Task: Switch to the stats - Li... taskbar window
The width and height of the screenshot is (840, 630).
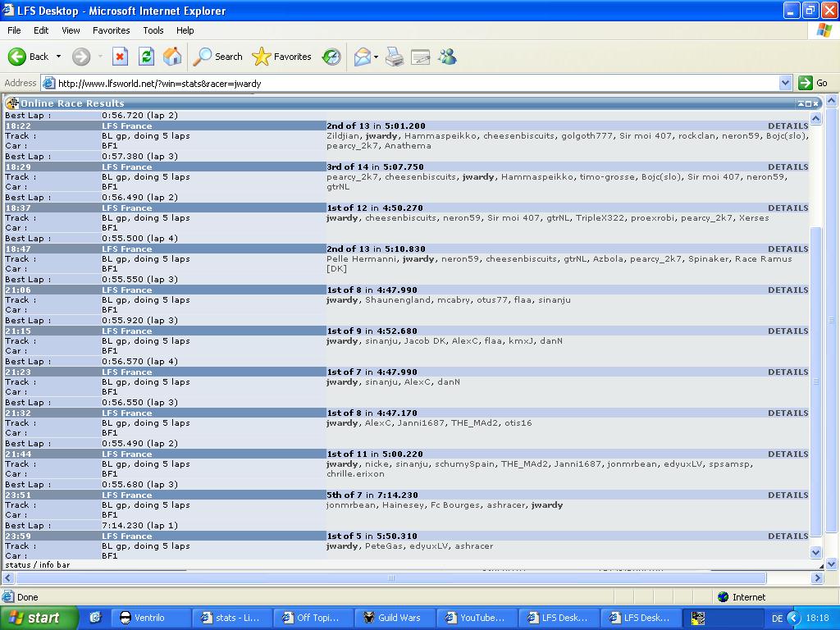Action: coord(231,618)
